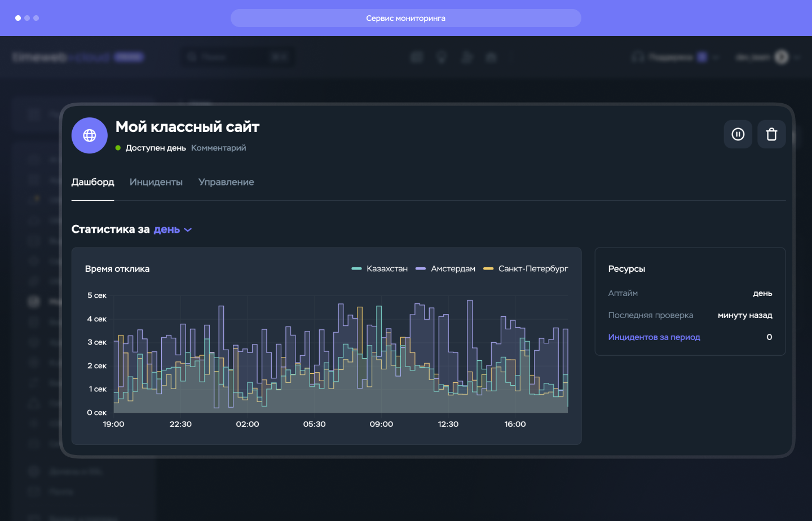This screenshot has height=521, width=812.
Task: Toggle Амстердам series in chart legend
Action: click(445, 268)
